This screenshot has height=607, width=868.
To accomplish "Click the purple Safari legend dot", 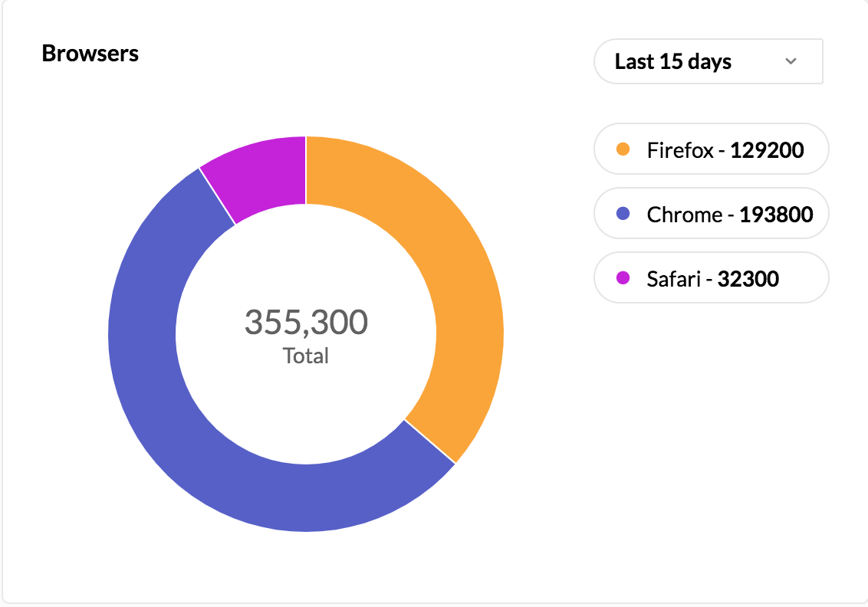I will 623,278.
